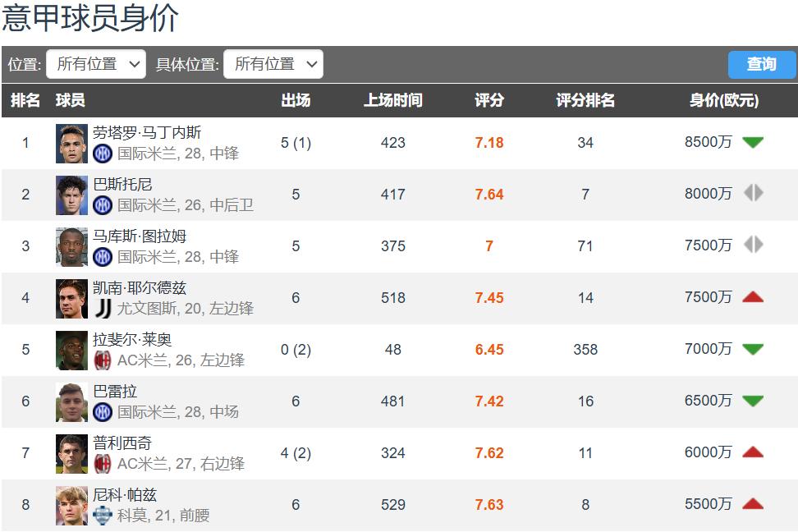Click the AC Milan crest beside 拉斐尔·莱奥

coord(103,360)
